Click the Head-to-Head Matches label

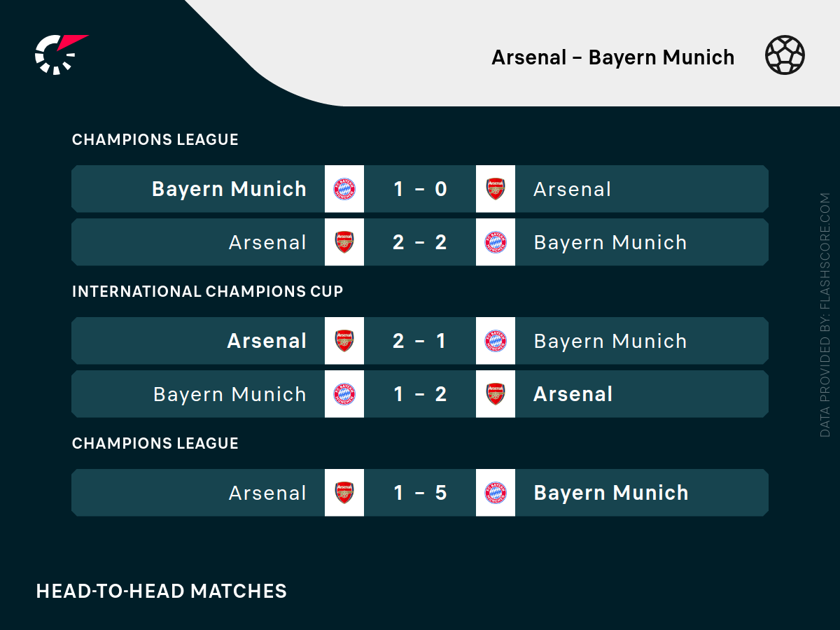click(x=161, y=591)
